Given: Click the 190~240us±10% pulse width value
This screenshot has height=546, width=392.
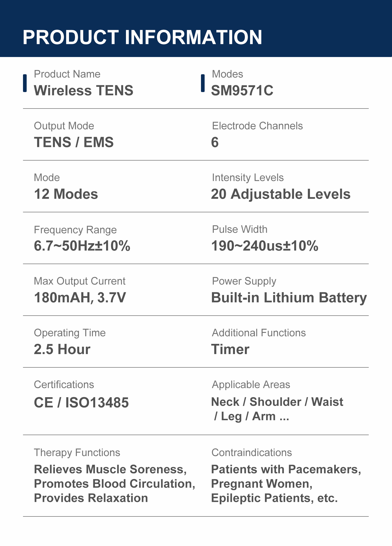Looking at the screenshot, I should click(x=265, y=246).
